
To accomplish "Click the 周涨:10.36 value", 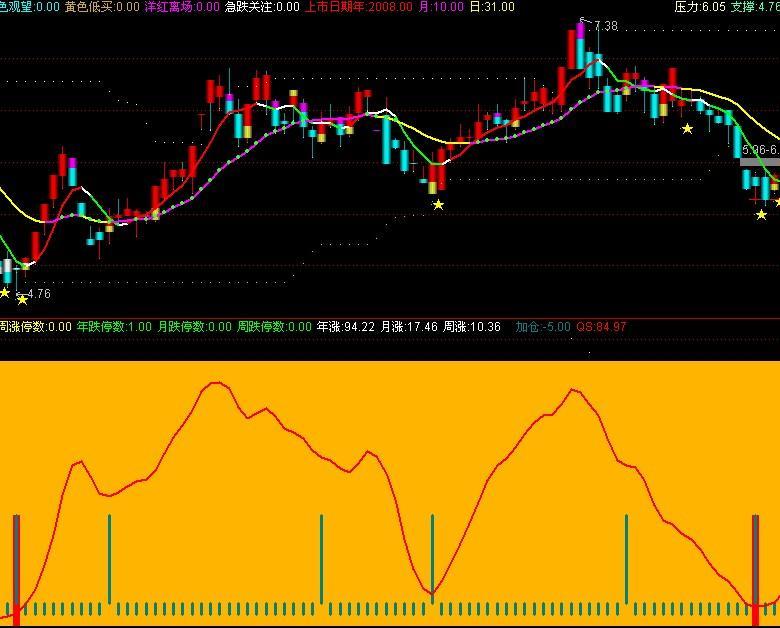I will click(472, 327).
